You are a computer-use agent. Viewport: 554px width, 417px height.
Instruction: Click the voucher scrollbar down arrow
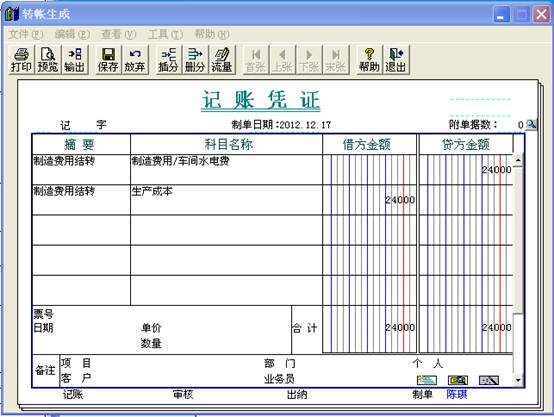pyautogui.click(x=518, y=380)
